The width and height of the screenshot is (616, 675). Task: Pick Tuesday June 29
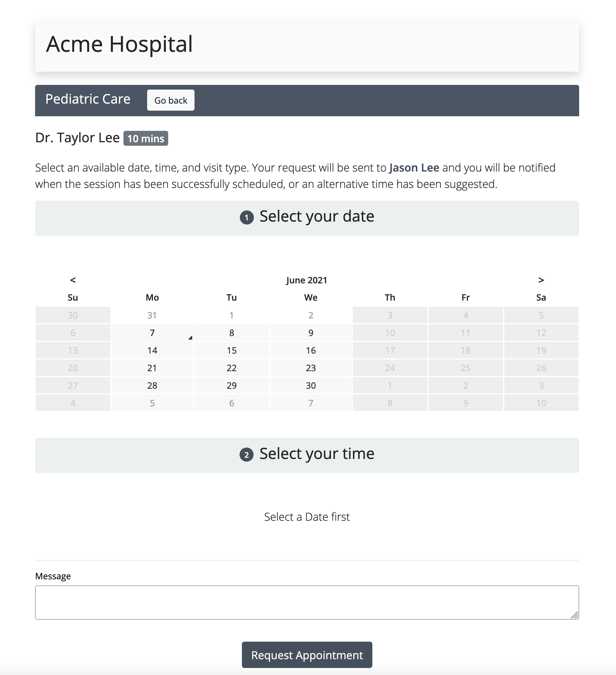pyautogui.click(x=232, y=386)
